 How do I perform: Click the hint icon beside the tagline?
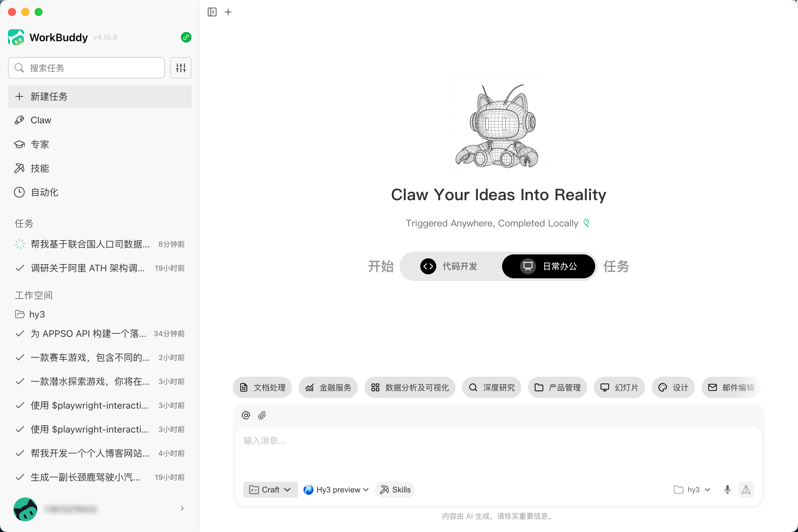586,223
